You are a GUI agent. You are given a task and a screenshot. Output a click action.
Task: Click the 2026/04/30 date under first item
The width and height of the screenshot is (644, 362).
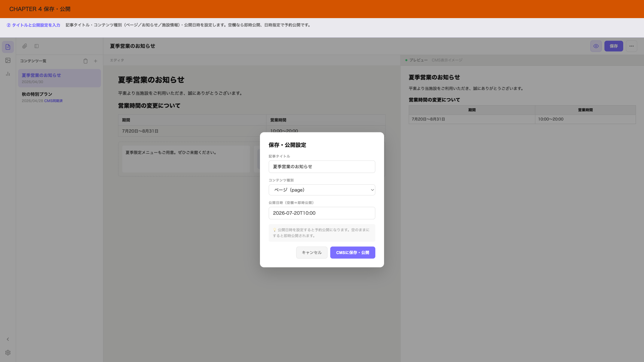[x=33, y=82]
